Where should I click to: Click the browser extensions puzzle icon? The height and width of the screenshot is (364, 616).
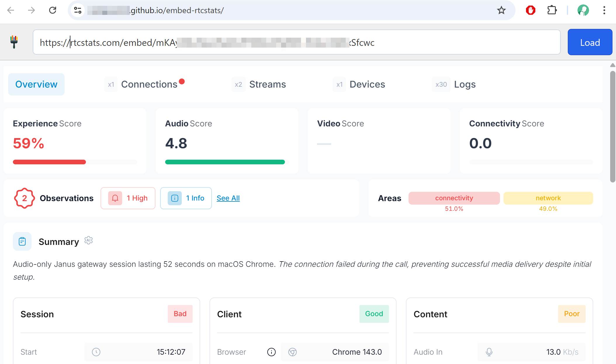[x=552, y=10]
